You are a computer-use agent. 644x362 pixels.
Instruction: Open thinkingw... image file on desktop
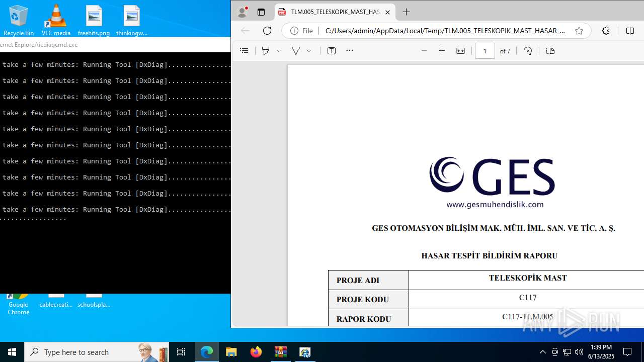pyautogui.click(x=131, y=21)
